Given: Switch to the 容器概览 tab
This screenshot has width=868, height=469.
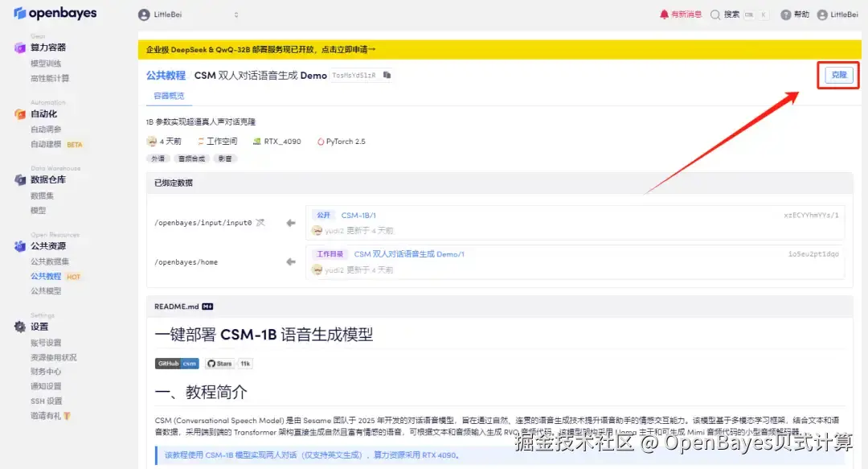Looking at the screenshot, I should click(169, 96).
